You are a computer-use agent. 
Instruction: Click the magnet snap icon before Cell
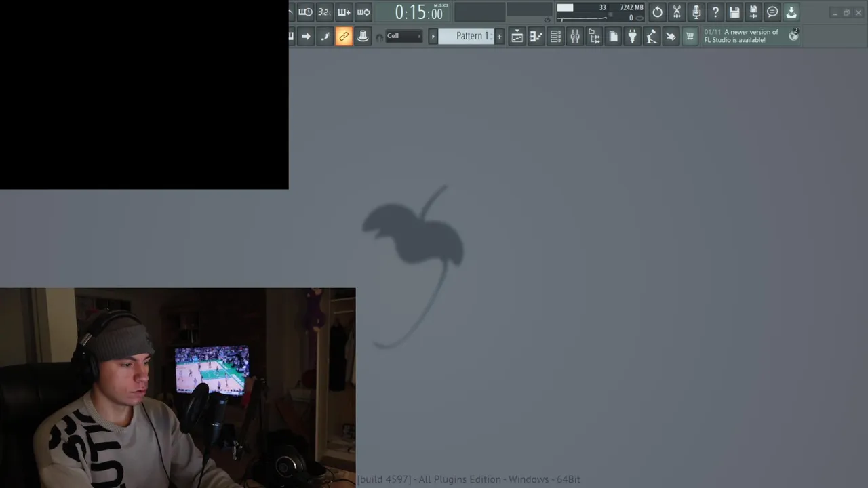tap(379, 37)
